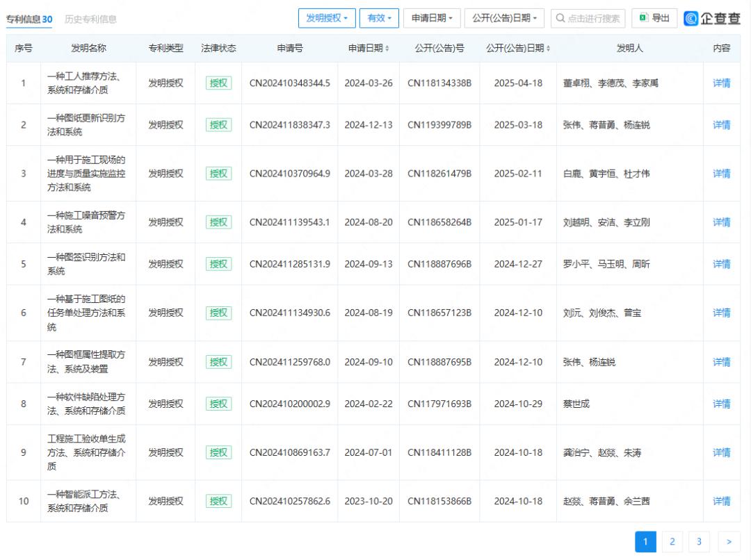The image size is (751, 560).
Task: Open 详情 for 一种智能派工方法 patent
Action: tap(721, 501)
